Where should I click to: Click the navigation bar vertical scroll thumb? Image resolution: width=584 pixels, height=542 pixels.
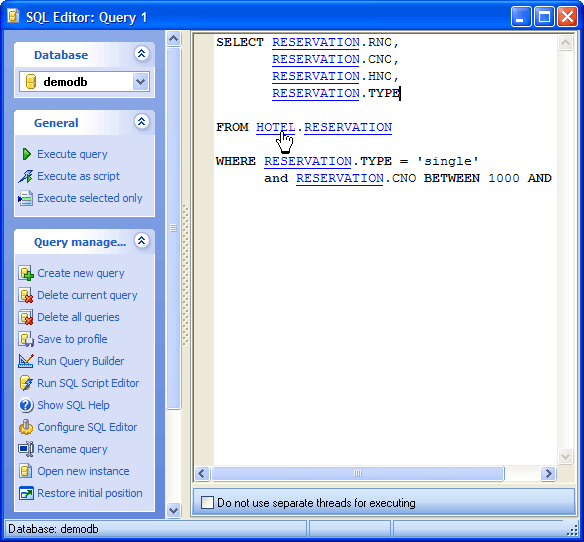pos(174,228)
